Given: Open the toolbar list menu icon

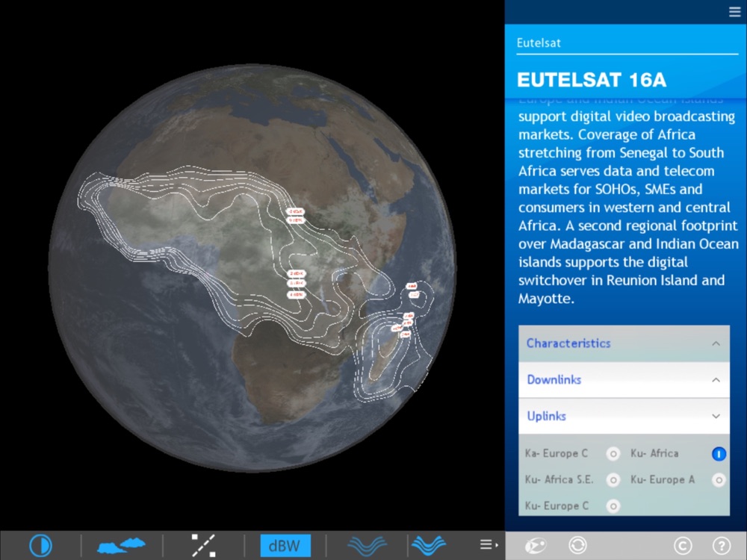Looking at the screenshot, I should point(489,544).
